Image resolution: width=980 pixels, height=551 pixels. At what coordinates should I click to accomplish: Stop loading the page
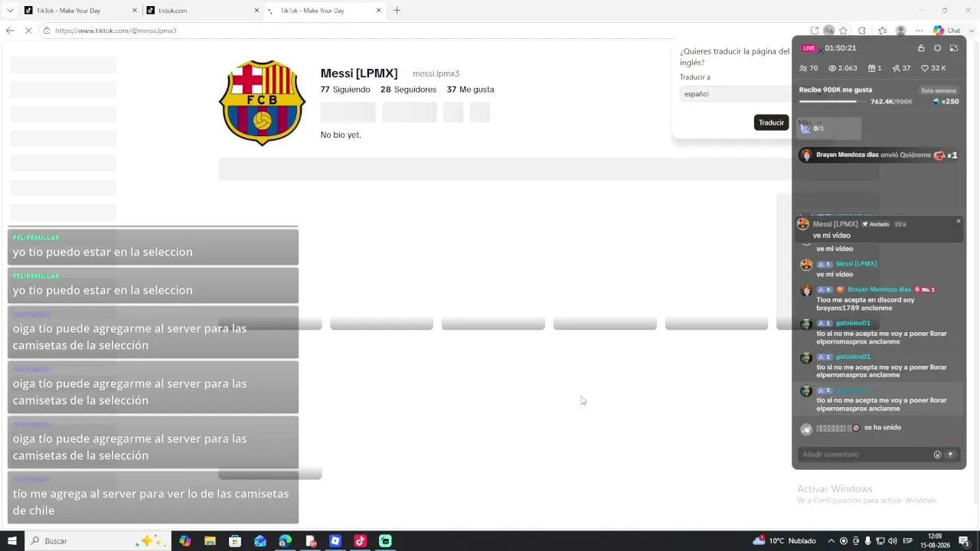coord(28,31)
